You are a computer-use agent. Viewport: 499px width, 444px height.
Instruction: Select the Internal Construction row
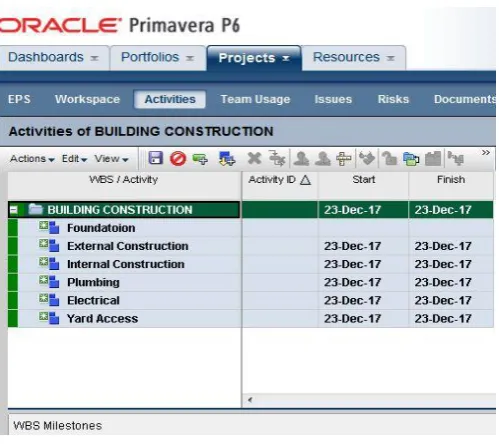pos(250,264)
